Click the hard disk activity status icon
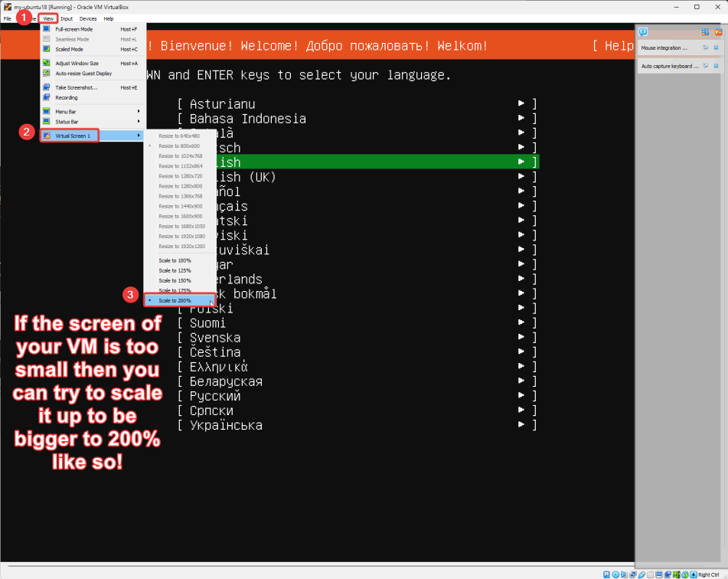 [x=606, y=575]
